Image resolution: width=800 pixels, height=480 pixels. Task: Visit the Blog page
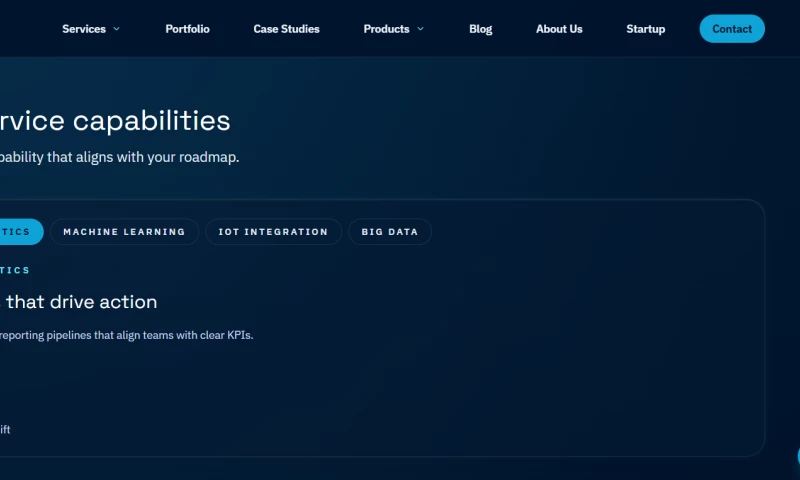tap(481, 29)
